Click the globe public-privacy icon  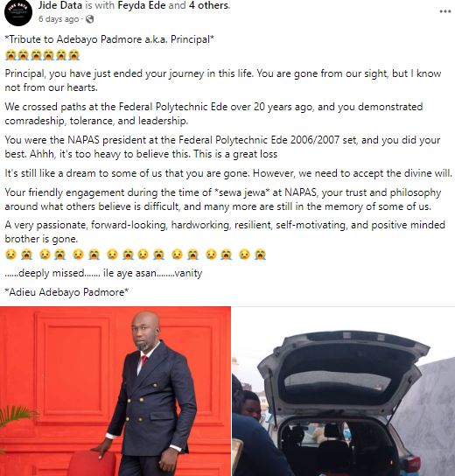[x=89, y=19]
